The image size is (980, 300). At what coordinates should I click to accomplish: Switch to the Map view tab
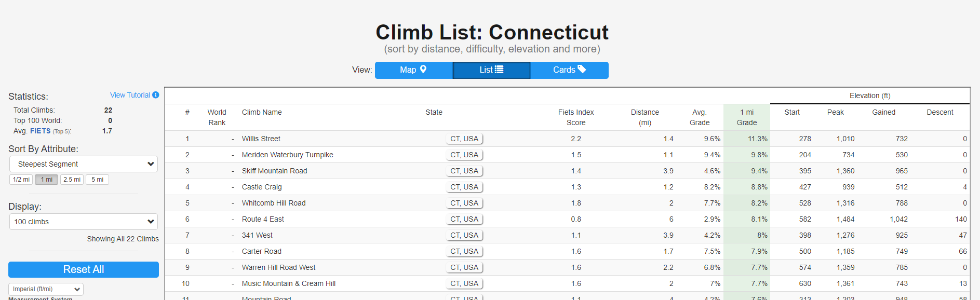tap(413, 70)
